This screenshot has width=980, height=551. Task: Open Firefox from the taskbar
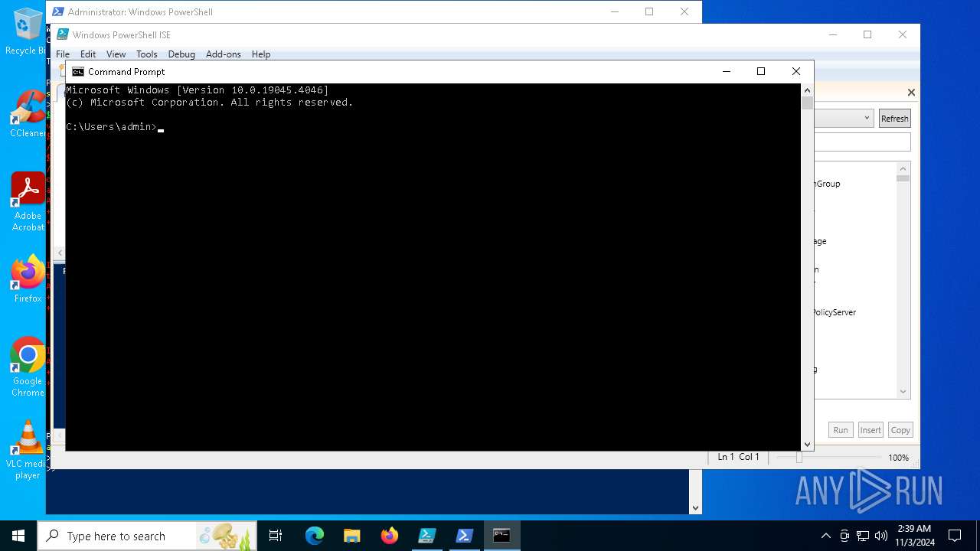(x=389, y=536)
